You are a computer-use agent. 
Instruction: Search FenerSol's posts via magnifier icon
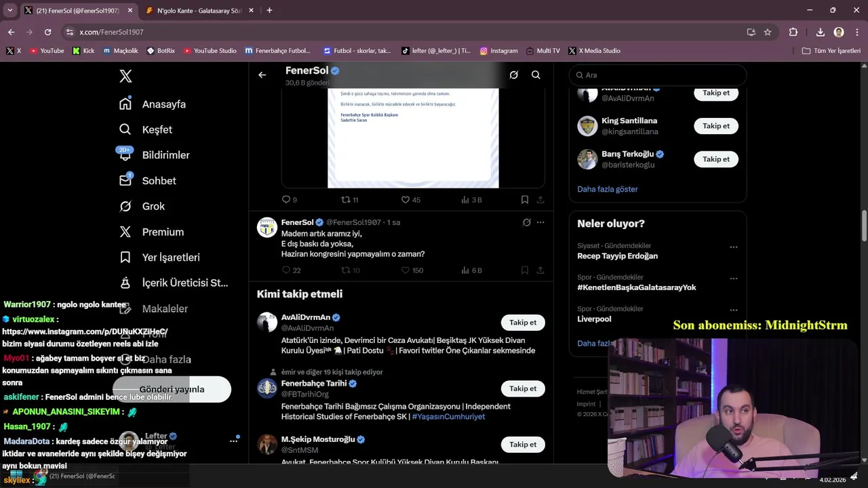(x=536, y=75)
